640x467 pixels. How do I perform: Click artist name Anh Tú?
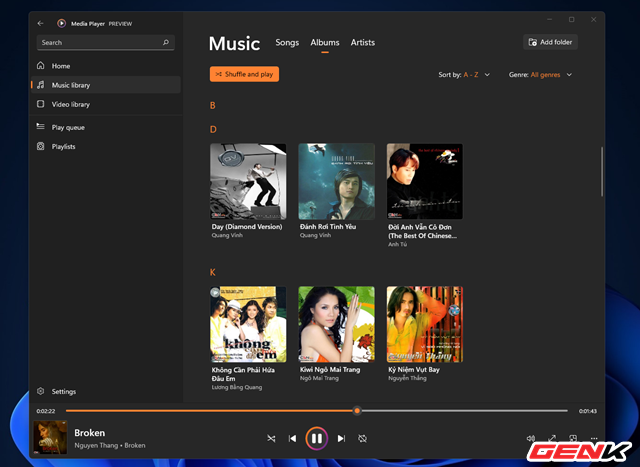[x=397, y=244]
